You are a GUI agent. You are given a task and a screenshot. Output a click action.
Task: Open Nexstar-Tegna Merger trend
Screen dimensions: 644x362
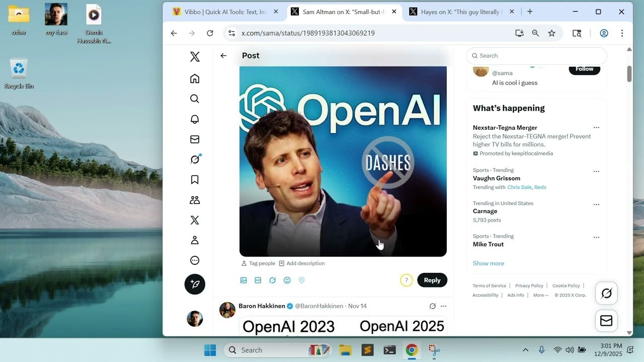point(505,128)
